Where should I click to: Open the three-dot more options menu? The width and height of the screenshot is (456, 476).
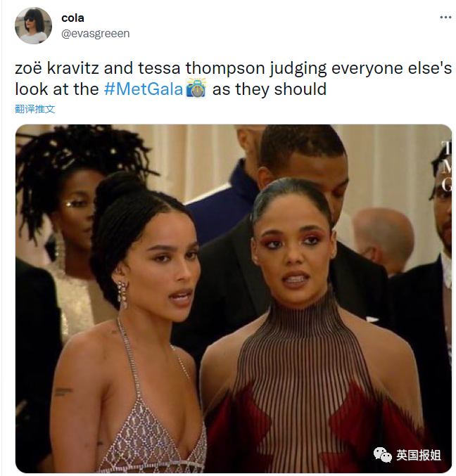pyautogui.click(x=445, y=18)
